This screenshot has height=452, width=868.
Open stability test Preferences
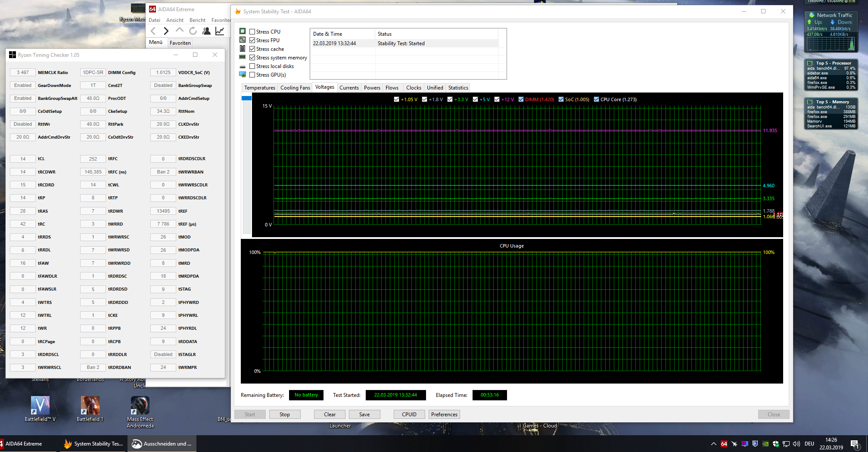tap(444, 415)
